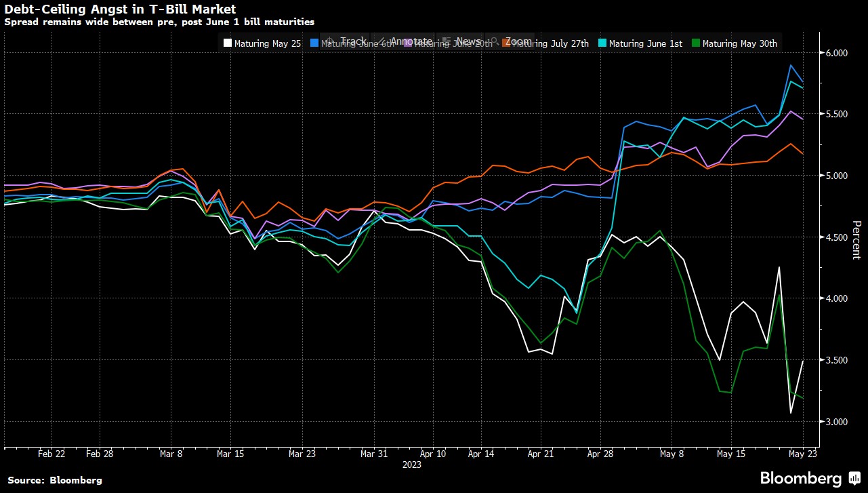Click the Mar 31 date label

pos(375,454)
